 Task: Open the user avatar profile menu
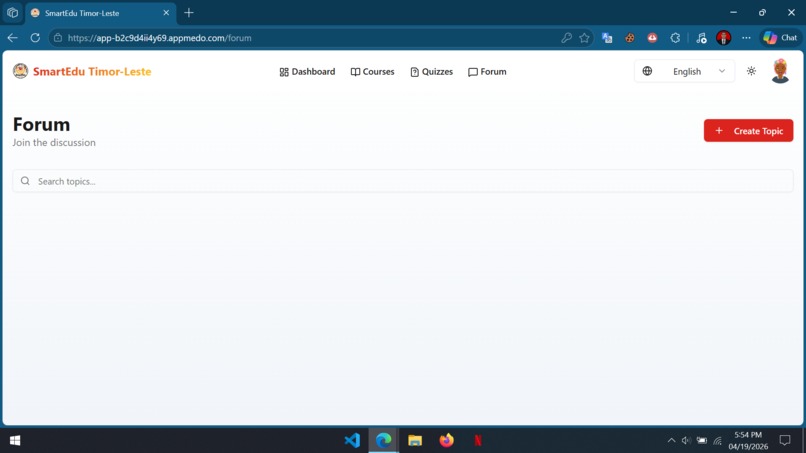pos(780,71)
